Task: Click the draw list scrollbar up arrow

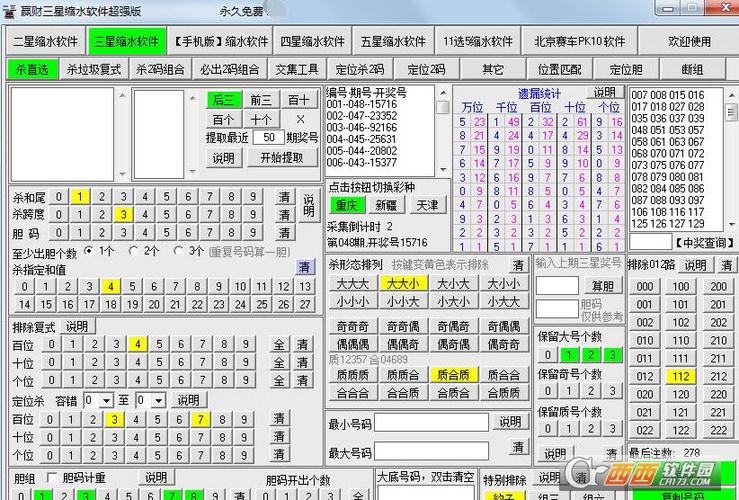Action: coord(443,93)
